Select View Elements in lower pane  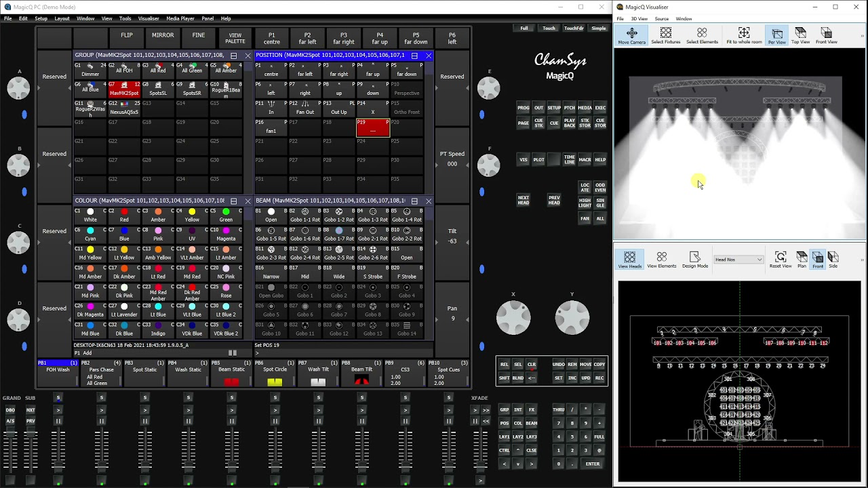tap(661, 260)
